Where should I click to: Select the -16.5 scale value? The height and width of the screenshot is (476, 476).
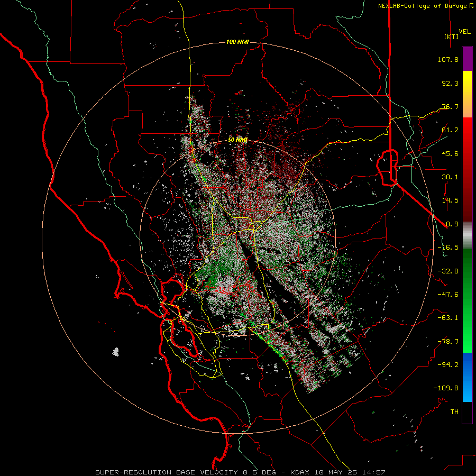448,248
